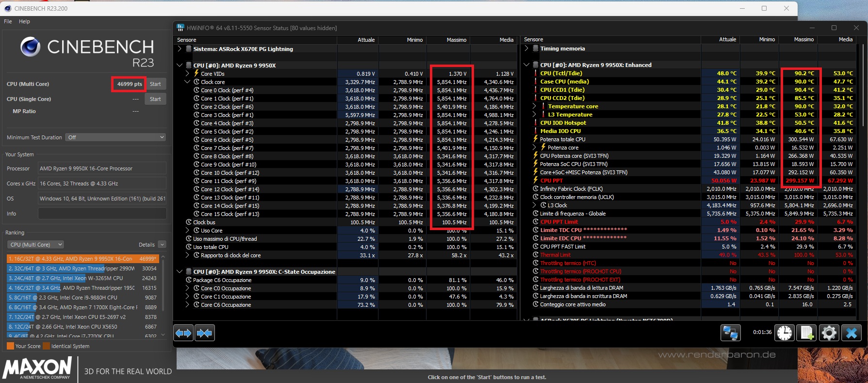The width and height of the screenshot is (868, 383).
Task: Click the icon beside Larghezza di banda di lettura DRAM
Action: point(536,288)
